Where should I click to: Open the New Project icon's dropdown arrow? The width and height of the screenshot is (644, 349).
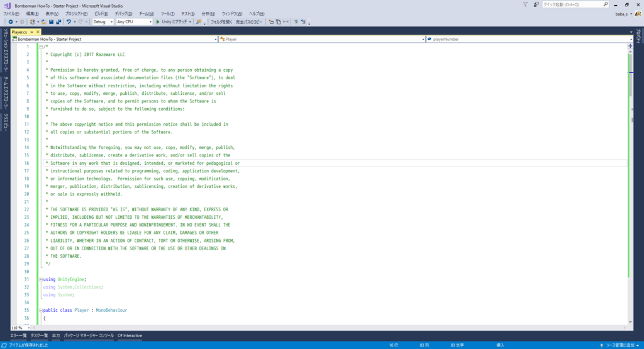coord(38,22)
